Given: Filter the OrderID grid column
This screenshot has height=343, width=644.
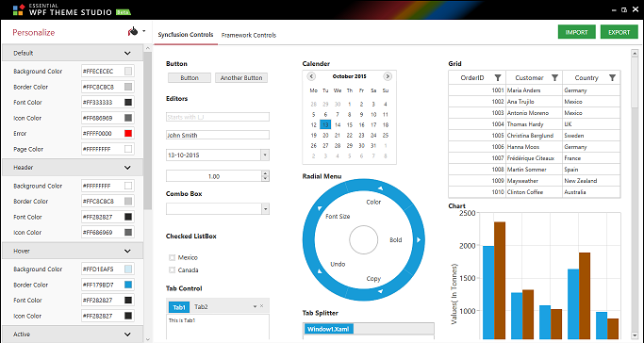Looking at the screenshot, I should point(497,77).
